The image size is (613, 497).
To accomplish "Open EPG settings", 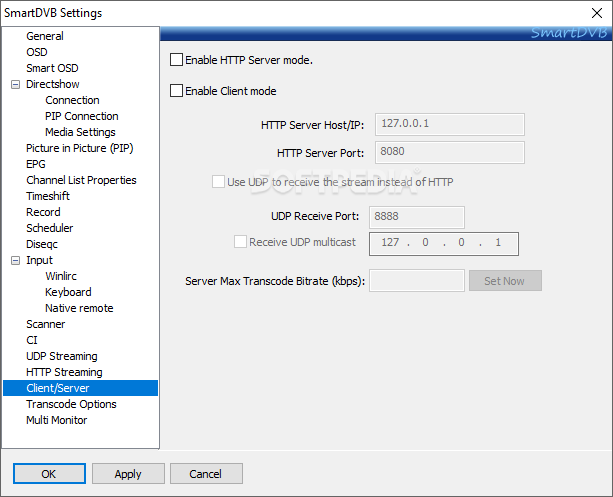I will [36, 164].
